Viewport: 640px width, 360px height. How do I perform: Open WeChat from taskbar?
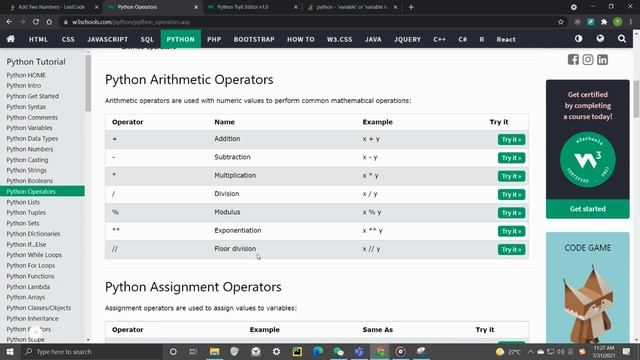pyautogui.click(x=339, y=351)
